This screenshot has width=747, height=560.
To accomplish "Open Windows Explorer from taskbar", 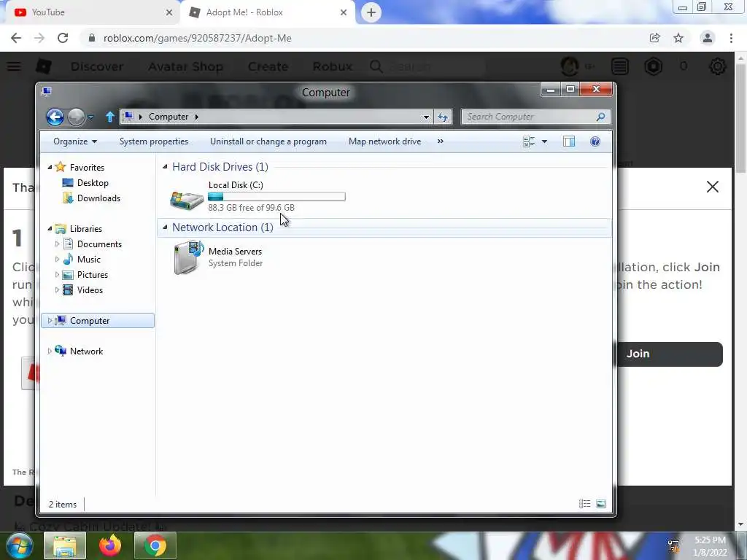I will (65, 545).
